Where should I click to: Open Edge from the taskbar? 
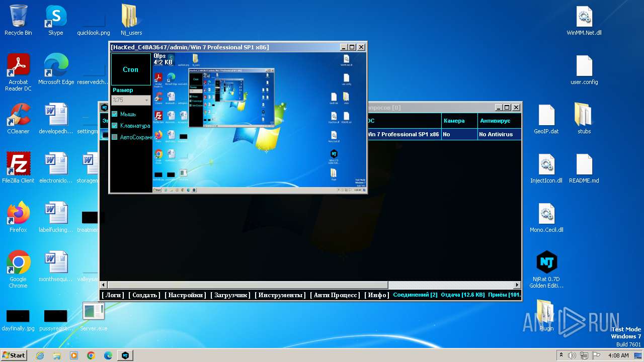point(108,355)
